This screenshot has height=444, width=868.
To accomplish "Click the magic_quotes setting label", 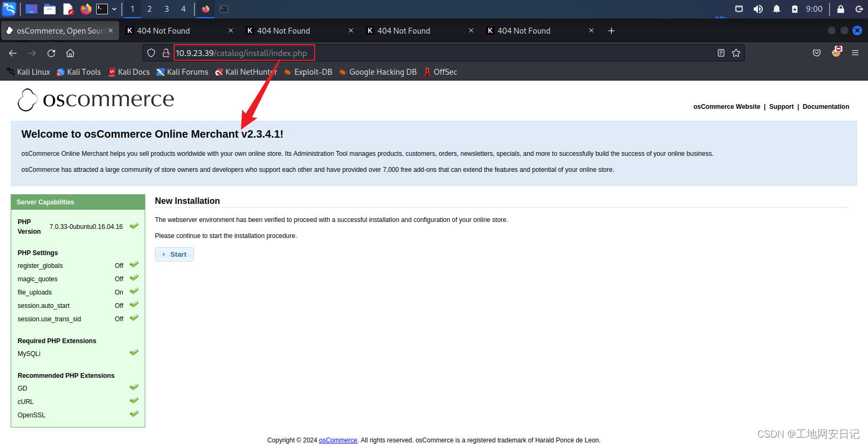I will click(37, 279).
